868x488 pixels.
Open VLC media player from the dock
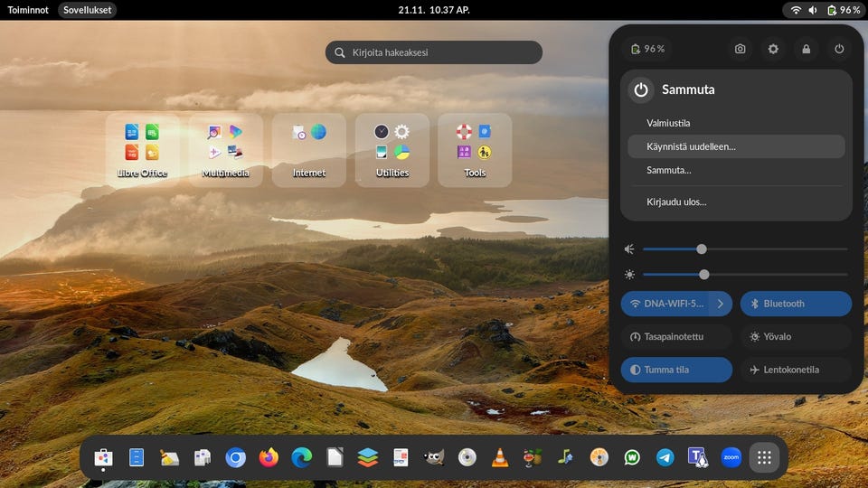coord(499,457)
